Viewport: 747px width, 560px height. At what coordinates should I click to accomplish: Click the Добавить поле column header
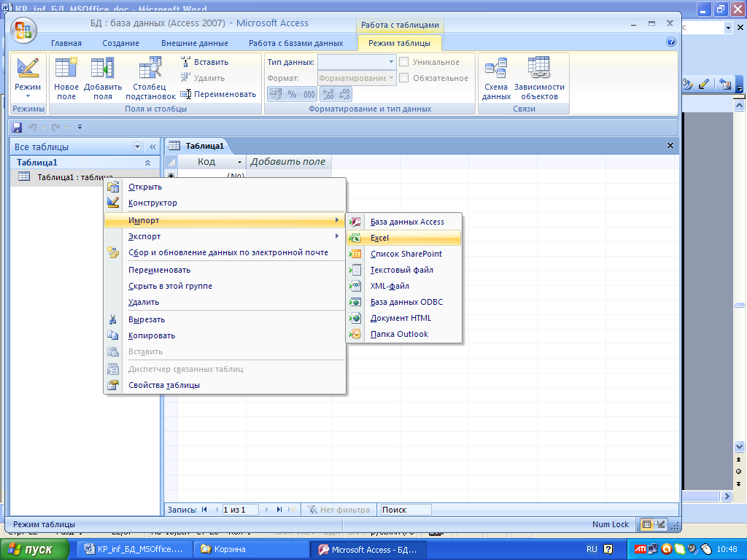[288, 162]
